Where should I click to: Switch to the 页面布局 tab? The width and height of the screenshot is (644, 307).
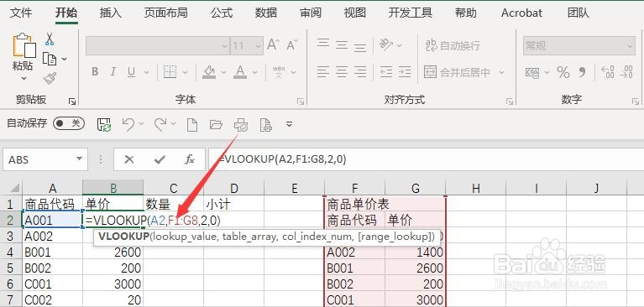(165, 13)
